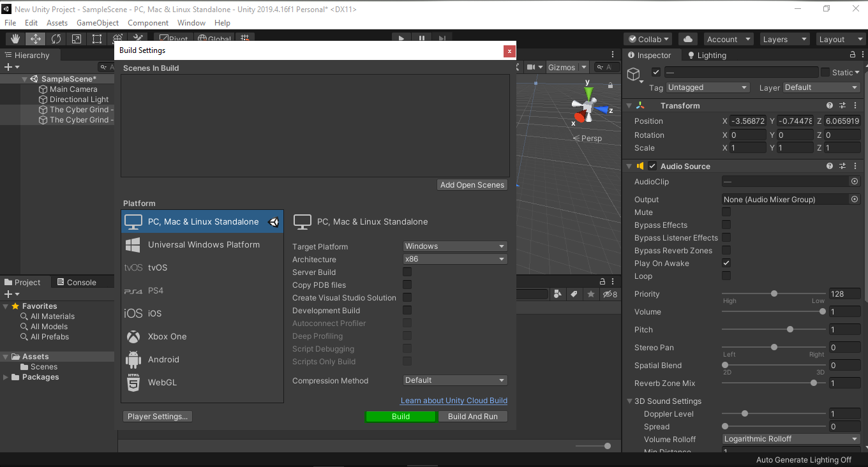Check the Copy PDB files option
Image resolution: width=868 pixels, height=467 pixels.
pyautogui.click(x=407, y=285)
